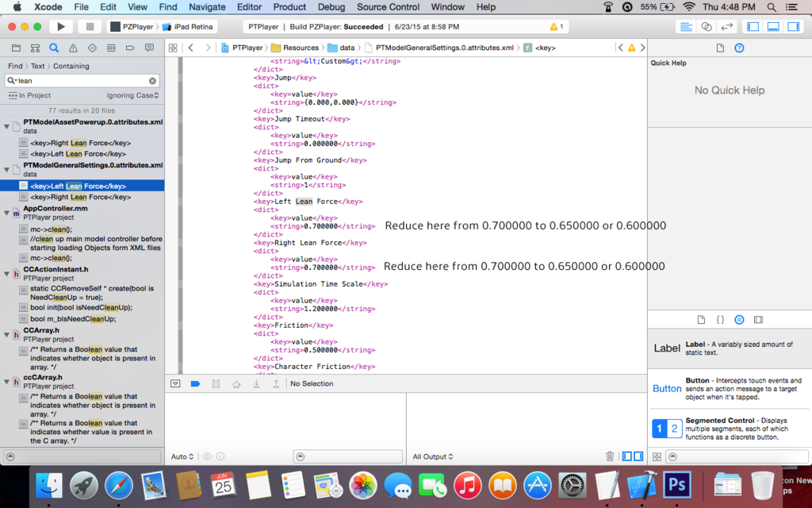Open the Navigate menu
Viewport: 812px width, 508px height.
(x=207, y=6)
